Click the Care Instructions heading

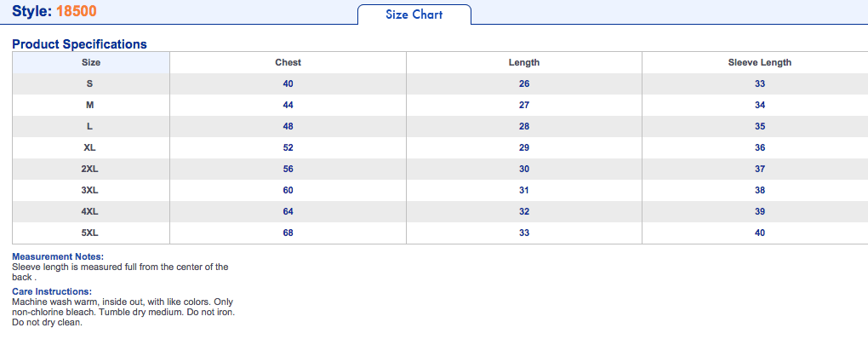click(x=52, y=291)
